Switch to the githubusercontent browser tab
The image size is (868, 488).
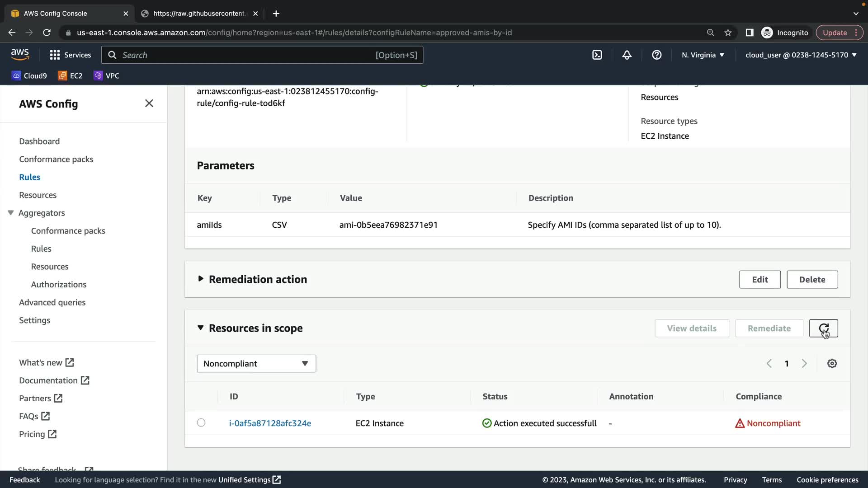(199, 14)
